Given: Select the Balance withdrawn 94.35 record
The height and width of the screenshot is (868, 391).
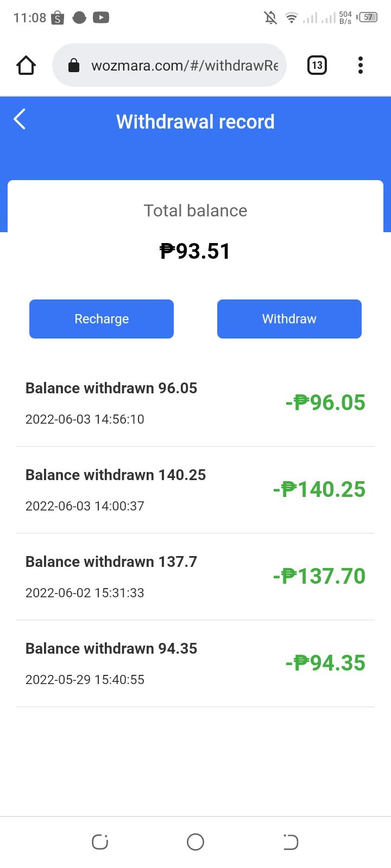Looking at the screenshot, I should (x=195, y=663).
